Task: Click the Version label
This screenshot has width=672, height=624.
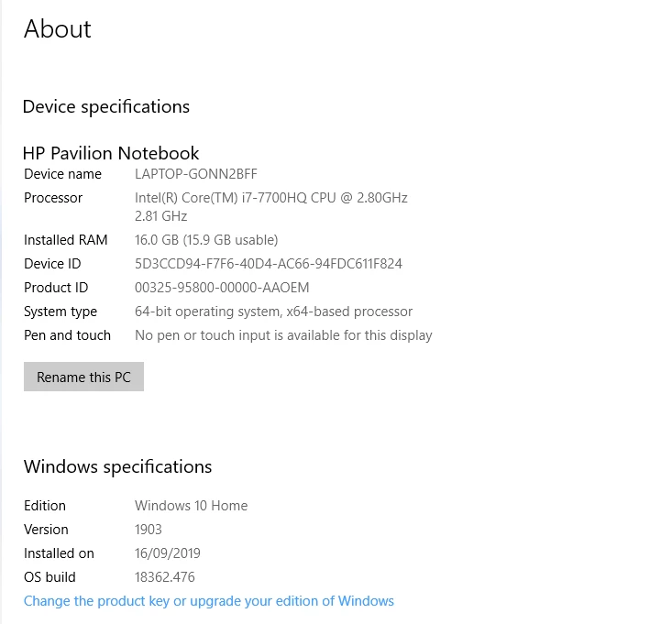Action: tap(46, 530)
